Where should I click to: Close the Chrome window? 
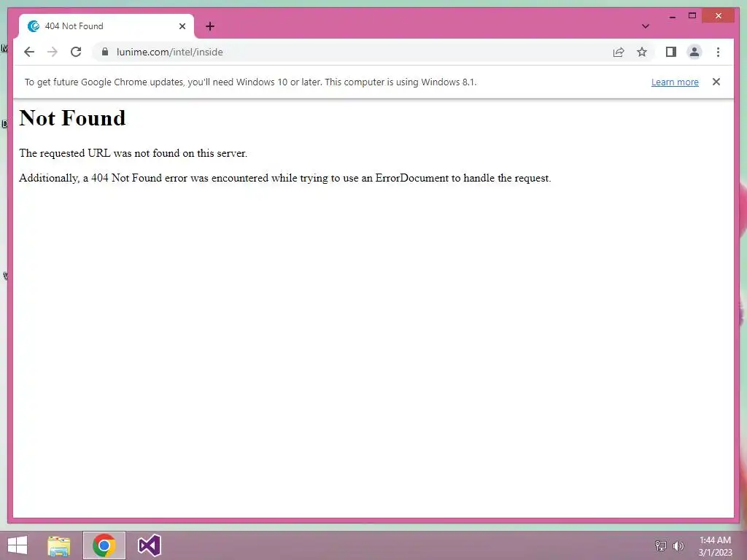tap(719, 16)
